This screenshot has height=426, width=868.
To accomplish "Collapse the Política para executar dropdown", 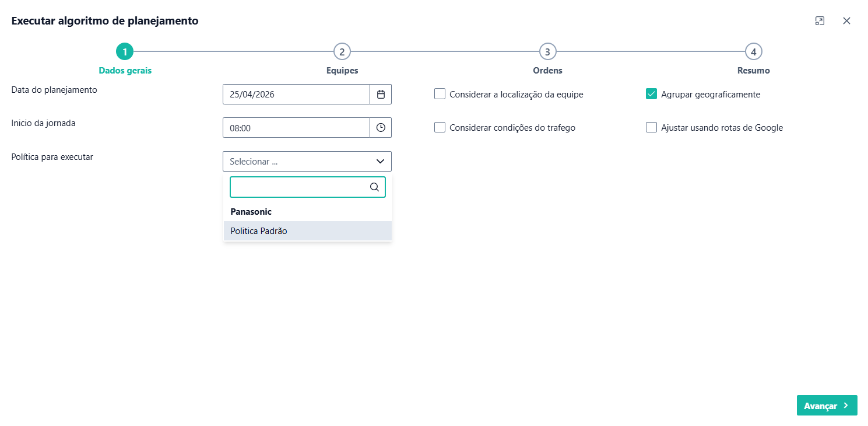I will coord(380,162).
